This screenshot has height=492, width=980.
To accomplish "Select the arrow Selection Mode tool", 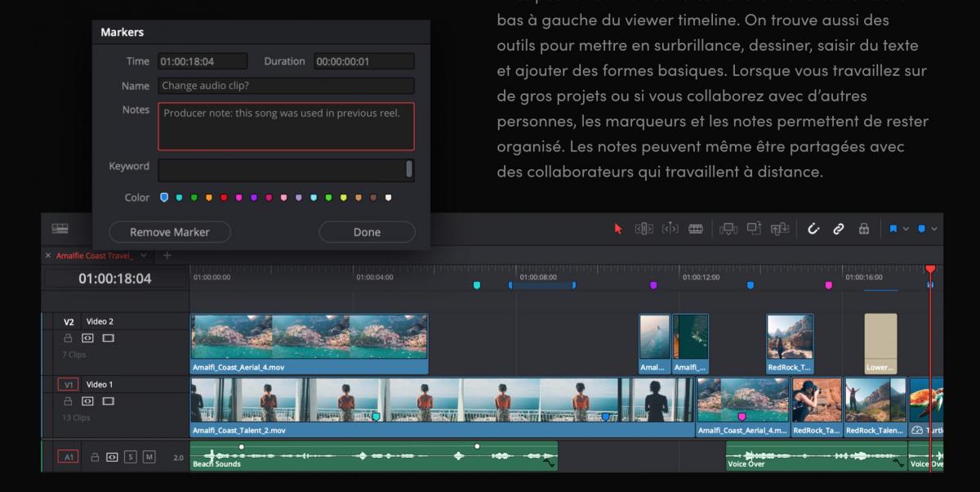I will (618, 231).
